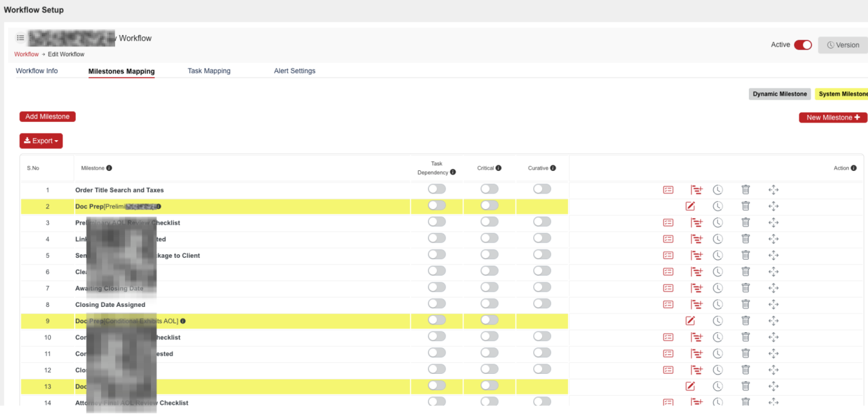Screen dimensions: 868x418
Task: Open task hierarchy icon for Closing Date Assigned
Action: [x=696, y=304]
